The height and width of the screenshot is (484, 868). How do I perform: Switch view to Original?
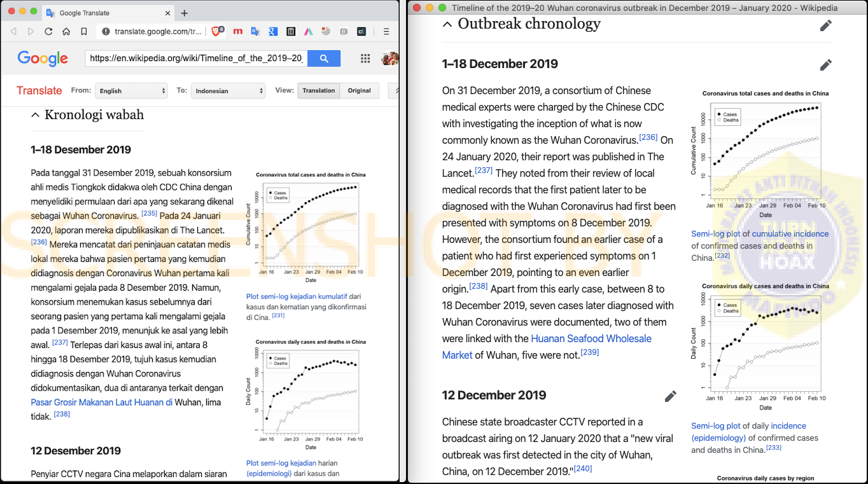pyautogui.click(x=359, y=90)
